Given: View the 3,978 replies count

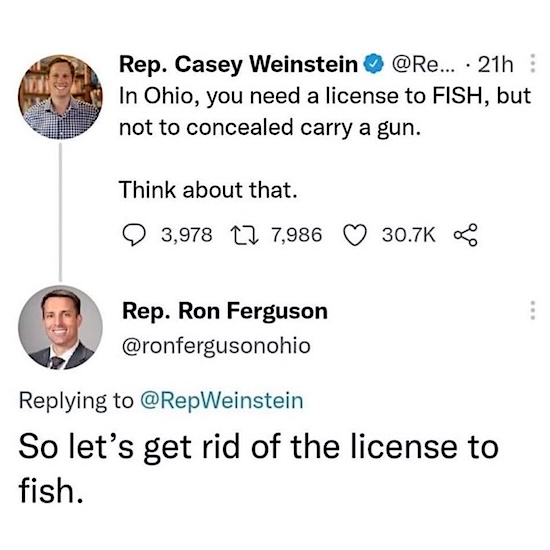Looking at the screenshot, I should tap(187, 235).
